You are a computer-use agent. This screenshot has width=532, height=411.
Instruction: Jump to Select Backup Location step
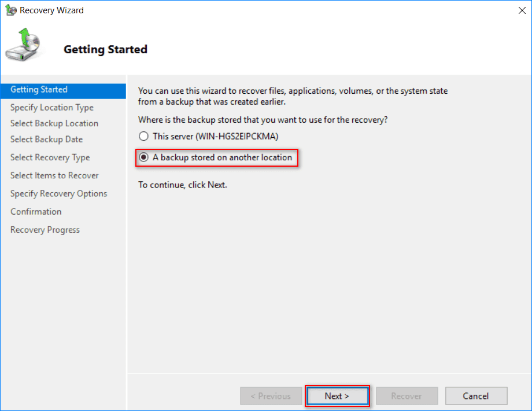tap(54, 123)
